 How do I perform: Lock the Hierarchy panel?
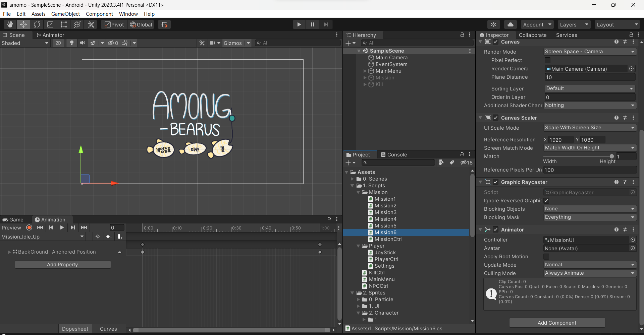462,35
